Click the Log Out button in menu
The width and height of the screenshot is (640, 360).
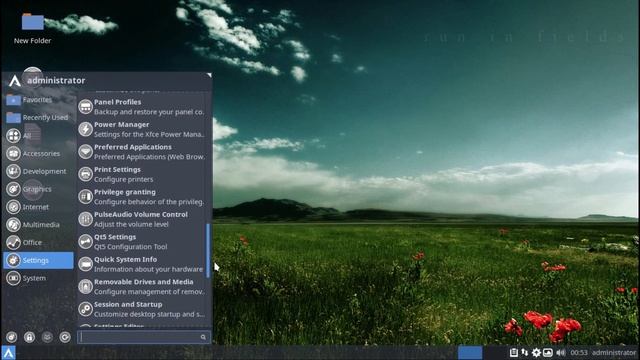pos(65,337)
